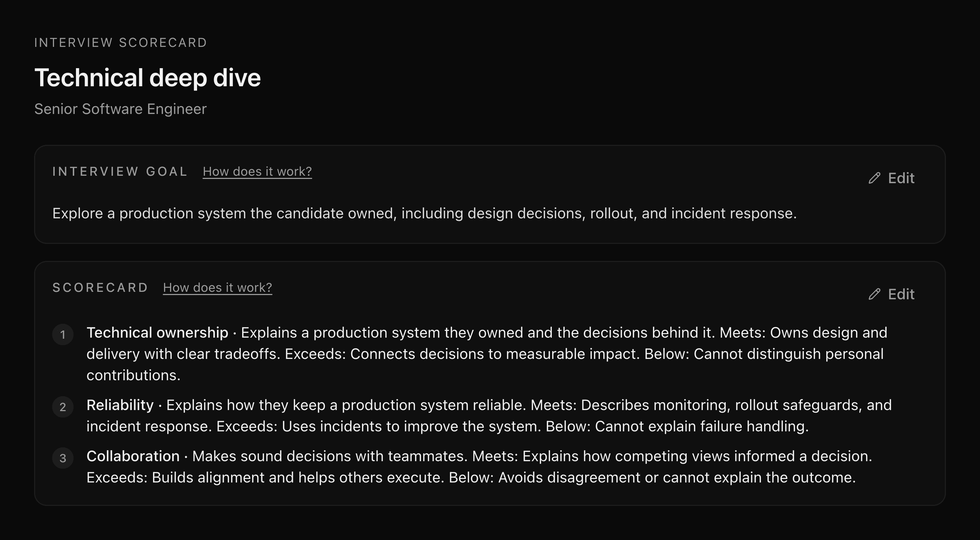Click the SCORECARD section heading
This screenshot has height=540, width=980.
coord(100,288)
